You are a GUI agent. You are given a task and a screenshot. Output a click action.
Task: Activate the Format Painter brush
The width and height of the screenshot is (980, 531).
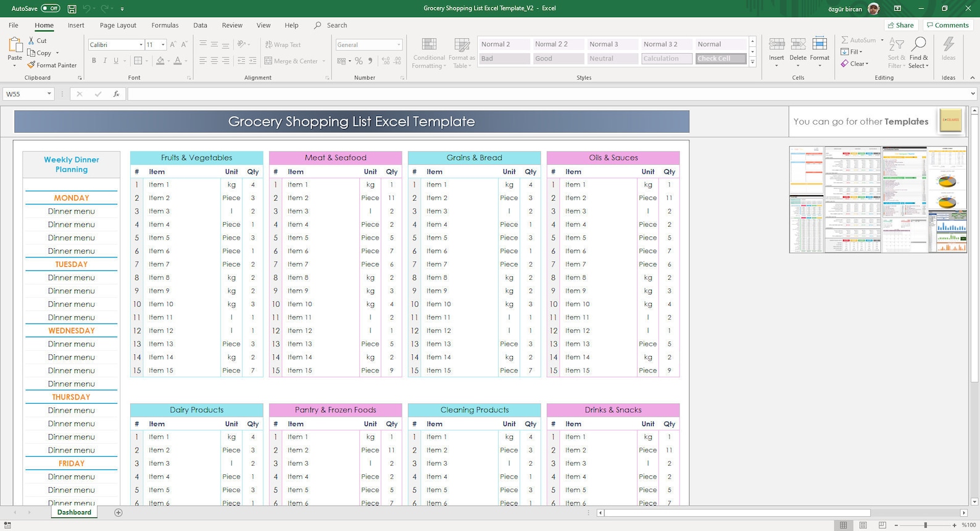pos(31,65)
